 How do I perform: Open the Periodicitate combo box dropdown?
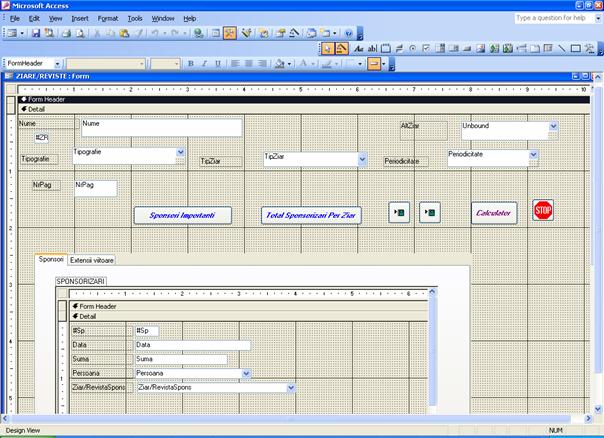[x=533, y=155]
